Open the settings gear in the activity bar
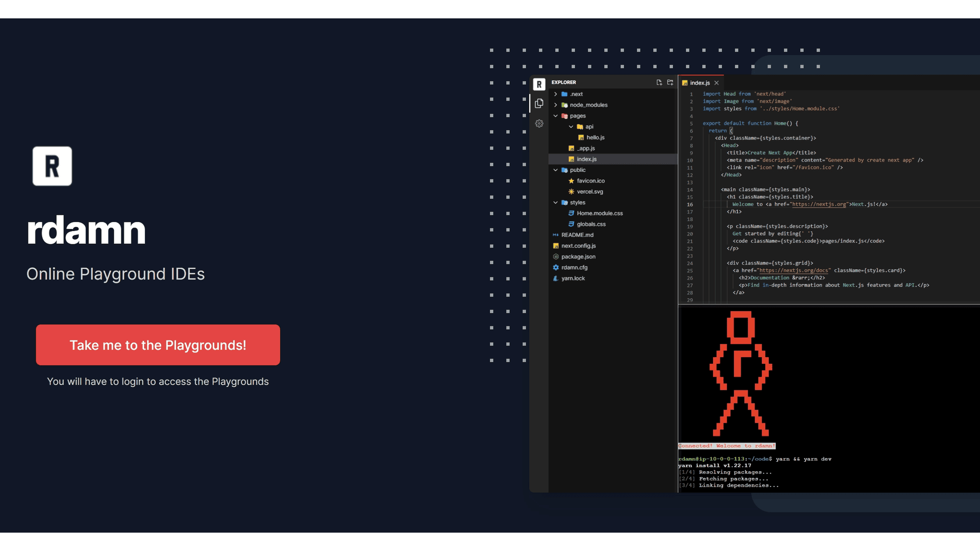Image resolution: width=980 pixels, height=551 pixels. click(540, 123)
